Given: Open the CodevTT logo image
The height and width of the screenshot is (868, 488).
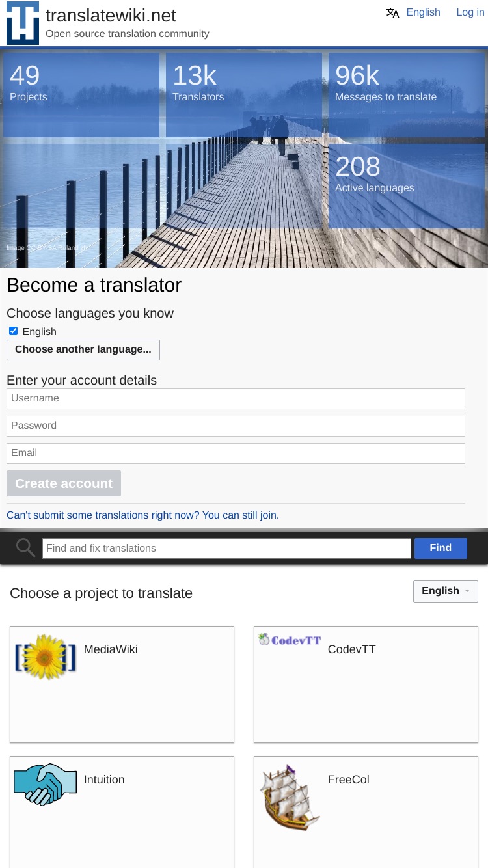Looking at the screenshot, I should tap(290, 640).
